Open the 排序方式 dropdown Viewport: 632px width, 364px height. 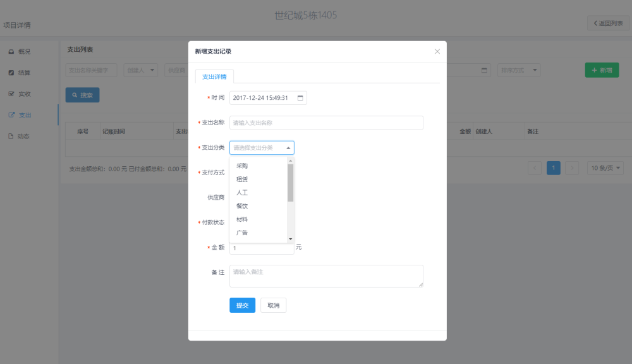519,70
